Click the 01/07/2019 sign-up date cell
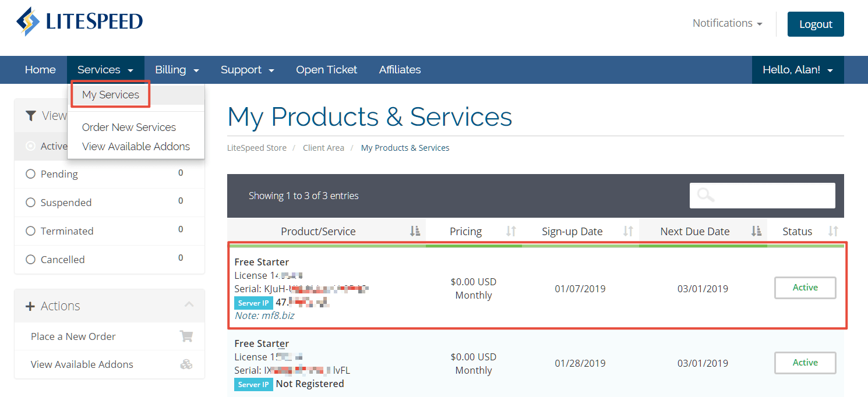 click(x=580, y=289)
